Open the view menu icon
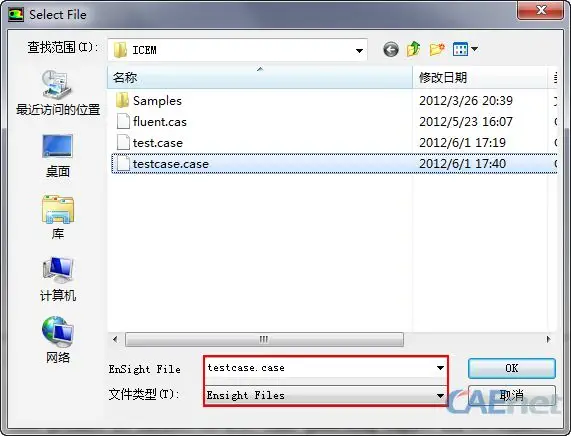This screenshot has width=571, height=436. point(460,49)
